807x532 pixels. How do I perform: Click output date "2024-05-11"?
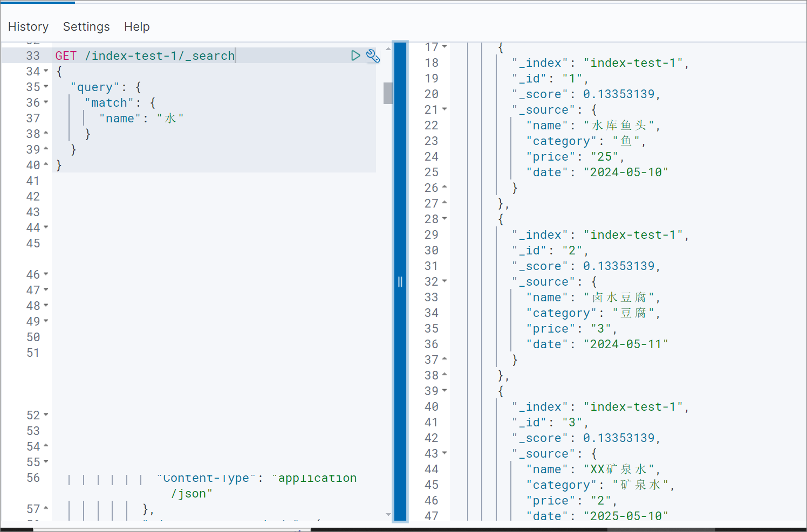(626, 344)
